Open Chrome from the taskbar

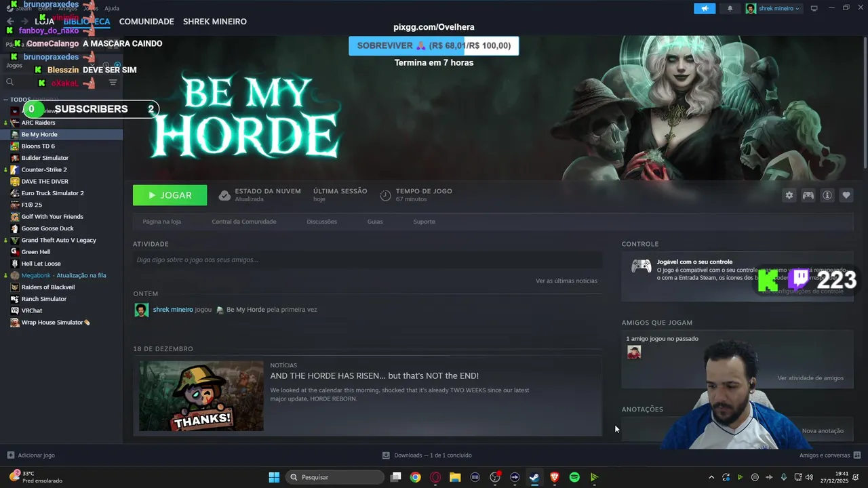(x=416, y=477)
